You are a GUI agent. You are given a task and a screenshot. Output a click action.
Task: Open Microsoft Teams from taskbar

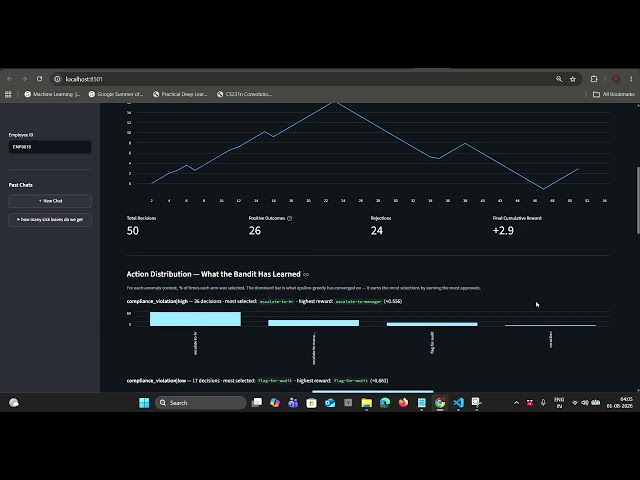pos(293,403)
